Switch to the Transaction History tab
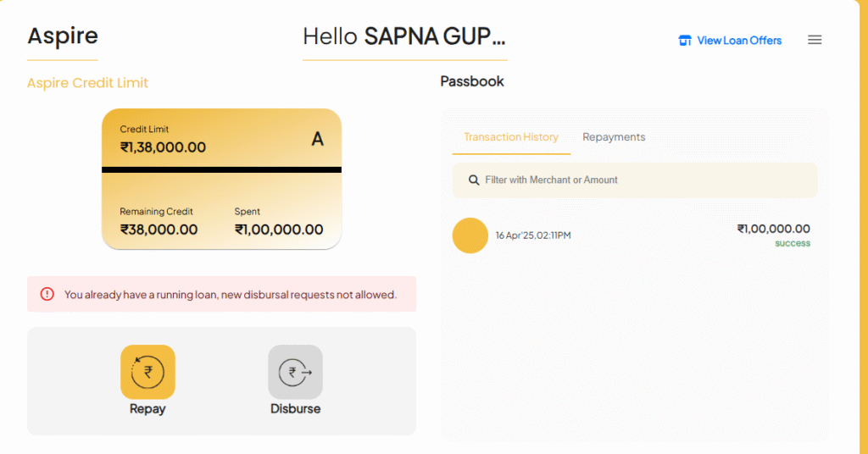The height and width of the screenshot is (454, 868). [511, 137]
